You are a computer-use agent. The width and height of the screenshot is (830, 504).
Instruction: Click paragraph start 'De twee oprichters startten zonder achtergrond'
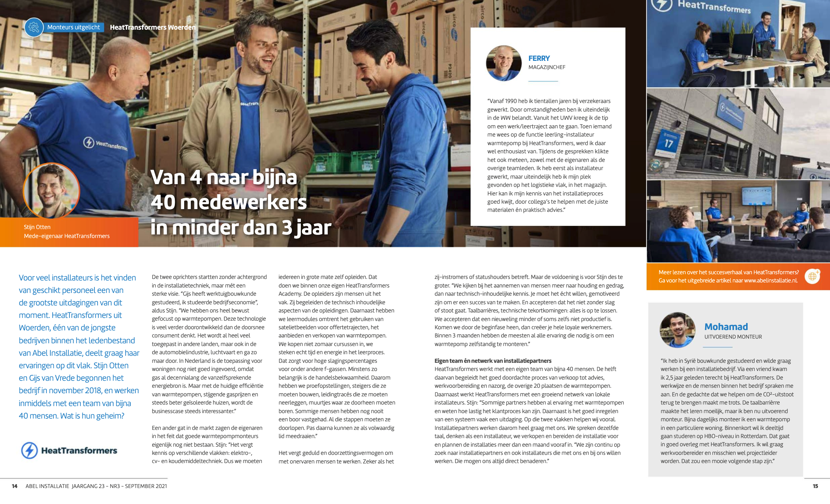209,277
